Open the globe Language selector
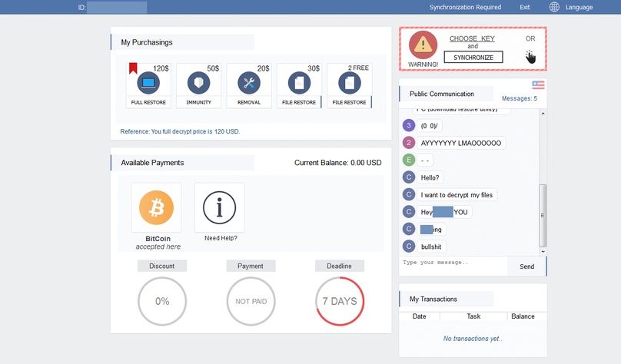 554,7
